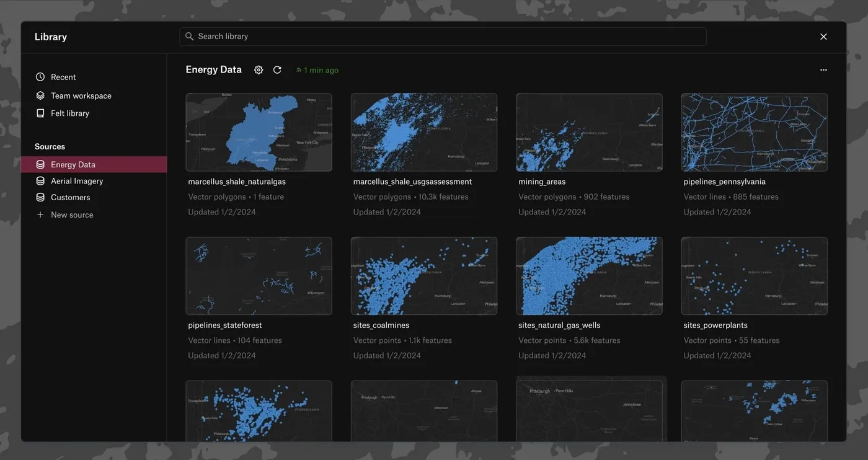Click the database icon beside Aerial Imagery
Viewport: 868px width, 460px height.
tap(40, 181)
